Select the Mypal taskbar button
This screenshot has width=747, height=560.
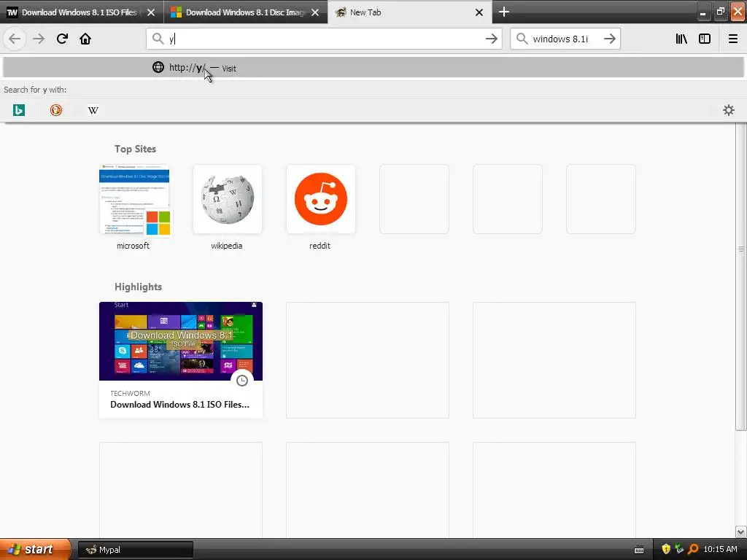coord(135,550)
